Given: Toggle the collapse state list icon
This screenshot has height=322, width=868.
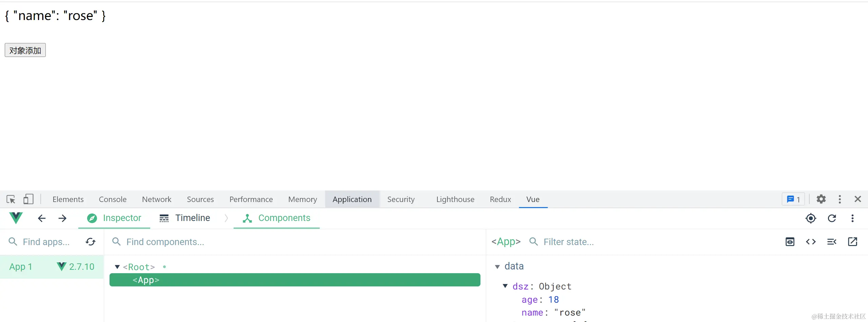Looking at the screenshot, I should coord(832,242).
